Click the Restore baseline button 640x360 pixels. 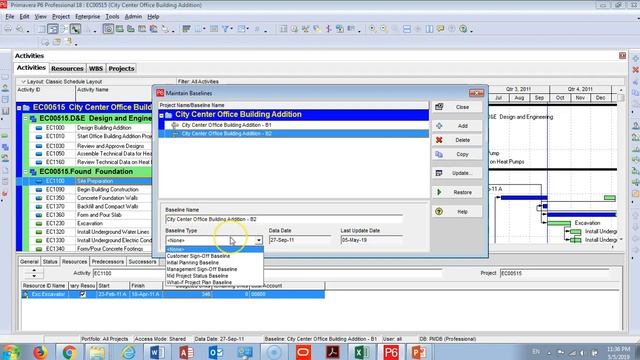pos(457,192)
